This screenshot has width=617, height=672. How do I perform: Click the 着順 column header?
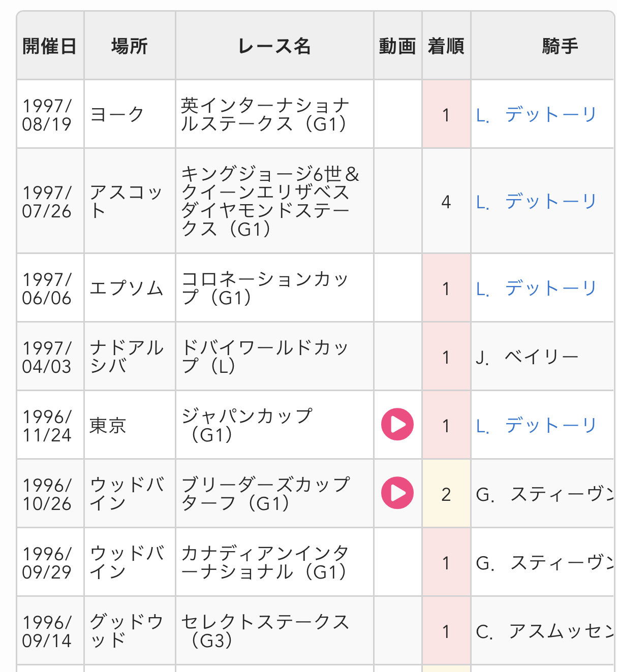pyautogui.click(x=446, y=46)
